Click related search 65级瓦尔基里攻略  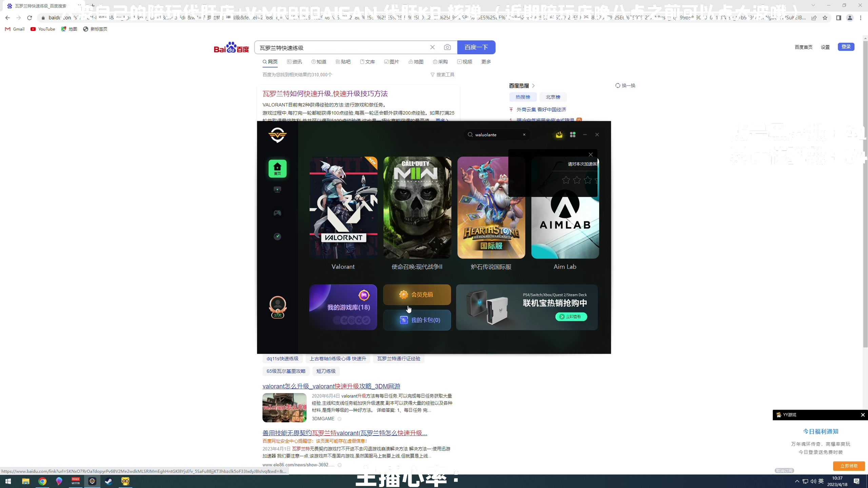click(x=286, y=371)
